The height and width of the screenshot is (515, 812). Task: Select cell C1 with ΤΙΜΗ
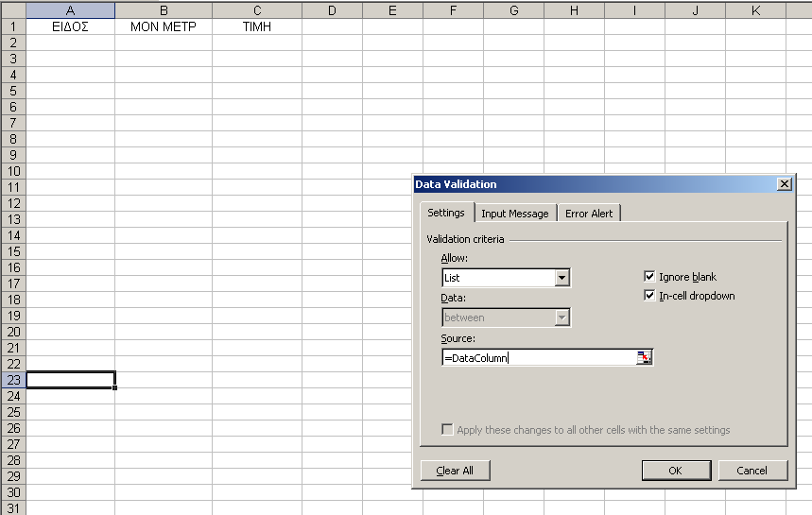tap(256, 27)
